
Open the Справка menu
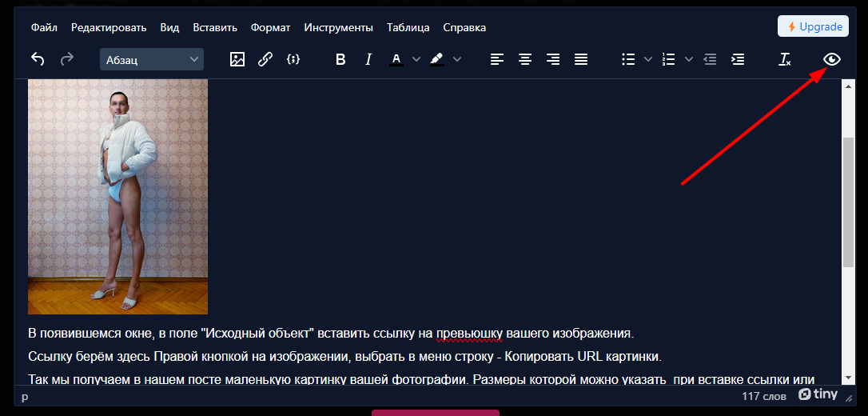click(x=465, y=27)
